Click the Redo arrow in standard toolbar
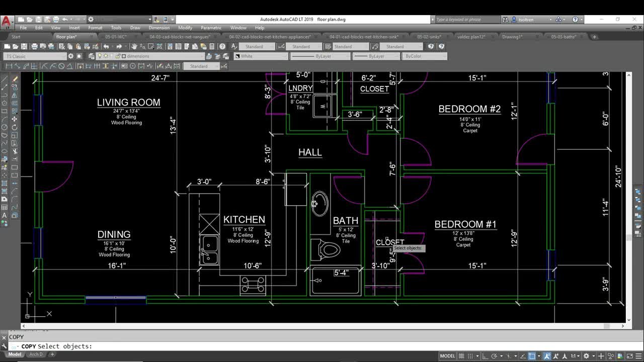Viewport: 644px width, 362px height. (x=119, y=46)
